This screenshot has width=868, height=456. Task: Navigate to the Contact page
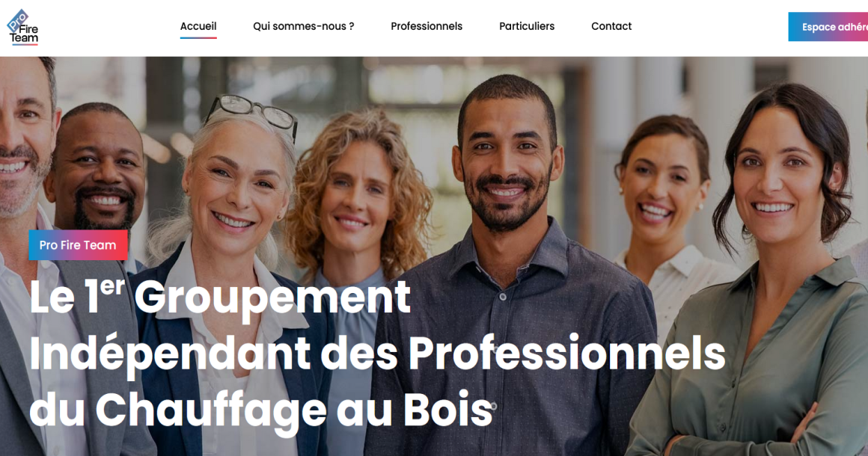pos(611,26)
